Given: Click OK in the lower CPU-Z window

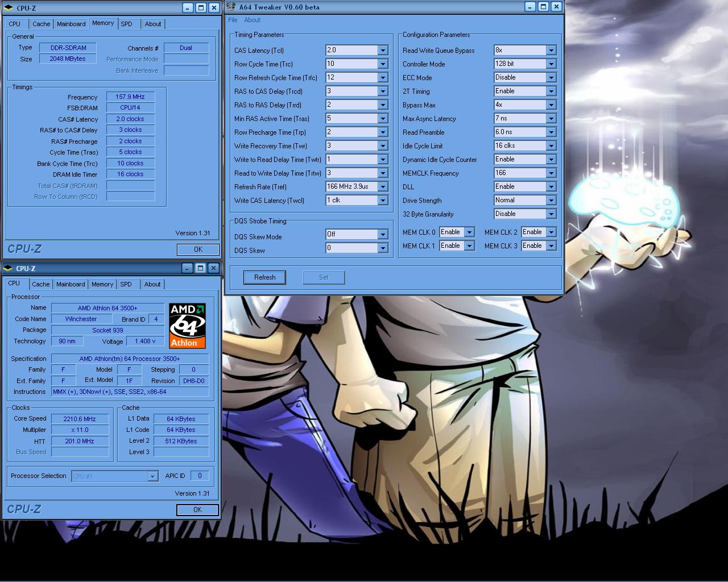Looking at the screenshot, I should (x=198, y=510).
